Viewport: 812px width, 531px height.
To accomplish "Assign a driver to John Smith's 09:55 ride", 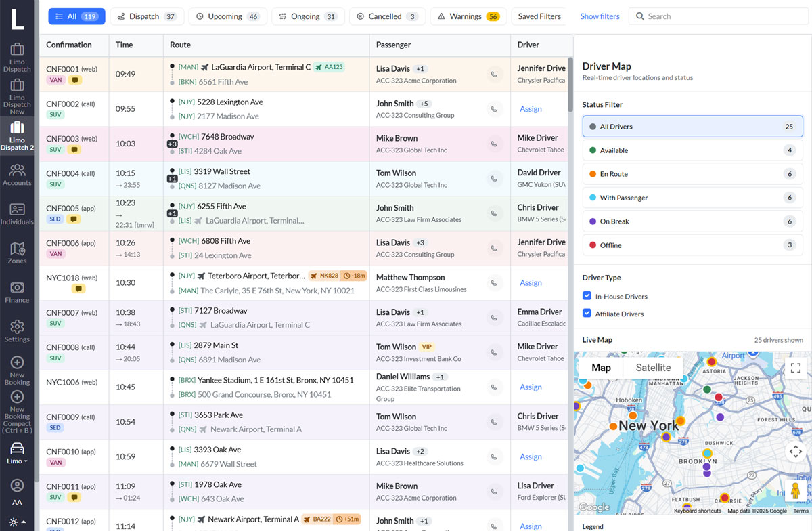I will coord(531,108).
